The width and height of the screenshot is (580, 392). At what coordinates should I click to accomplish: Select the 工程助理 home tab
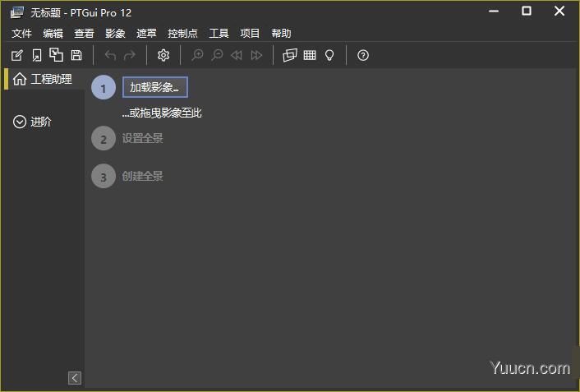43,79
